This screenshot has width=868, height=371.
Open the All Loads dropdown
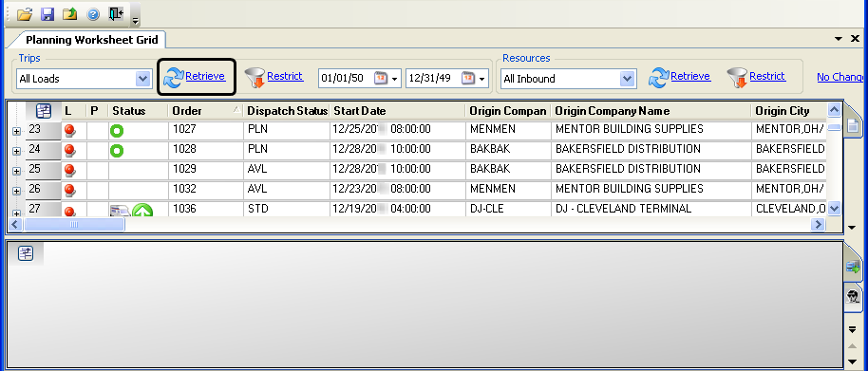[142, 79]
